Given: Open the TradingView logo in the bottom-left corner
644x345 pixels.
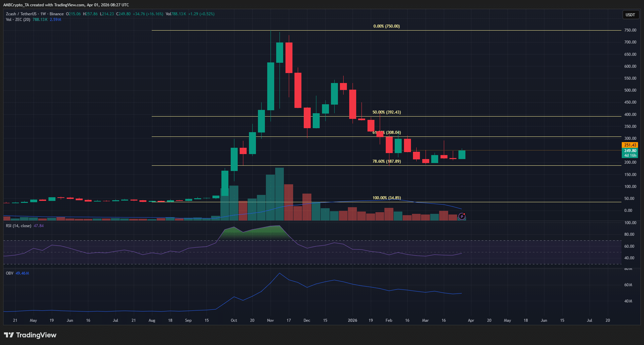Looking at the screenshot, I should point(30,335).
